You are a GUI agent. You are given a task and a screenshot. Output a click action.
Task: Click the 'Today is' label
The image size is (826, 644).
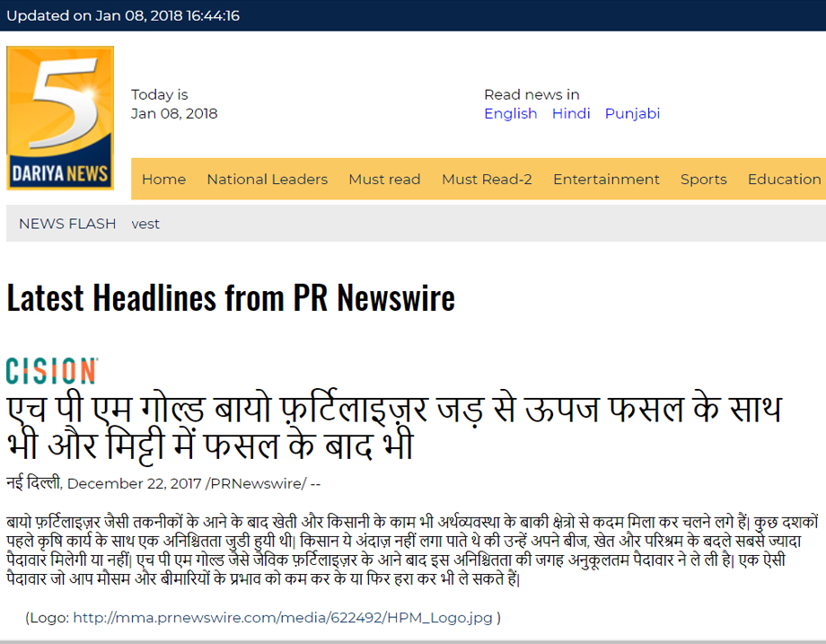pos(159,95)
